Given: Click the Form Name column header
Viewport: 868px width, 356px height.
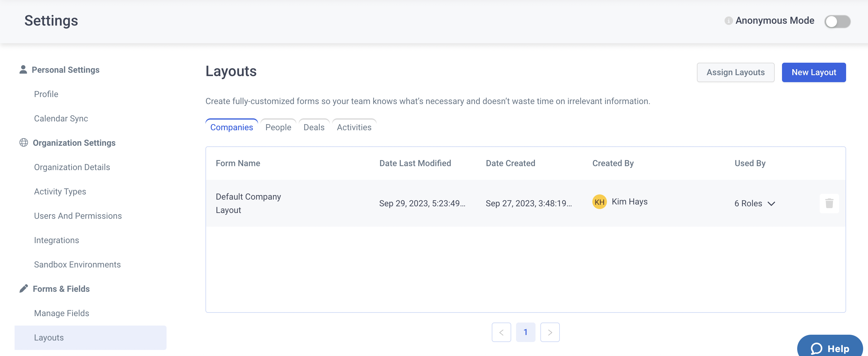Looking at the screenshot, I should point(238,163).
